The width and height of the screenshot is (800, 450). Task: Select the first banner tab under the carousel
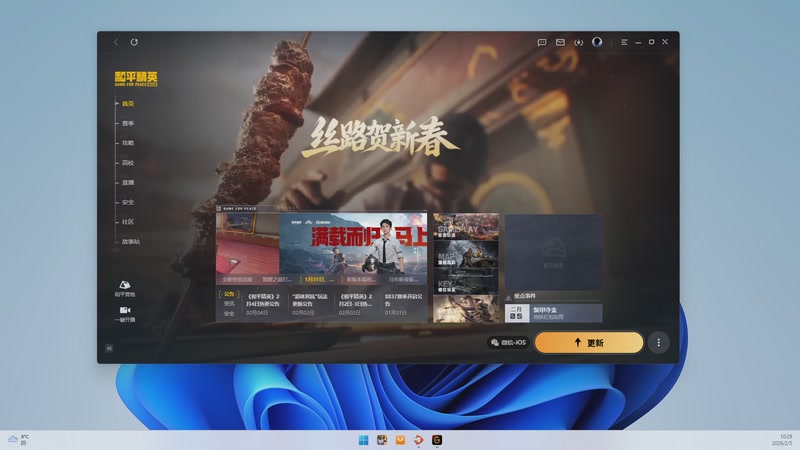click(237, 280)
